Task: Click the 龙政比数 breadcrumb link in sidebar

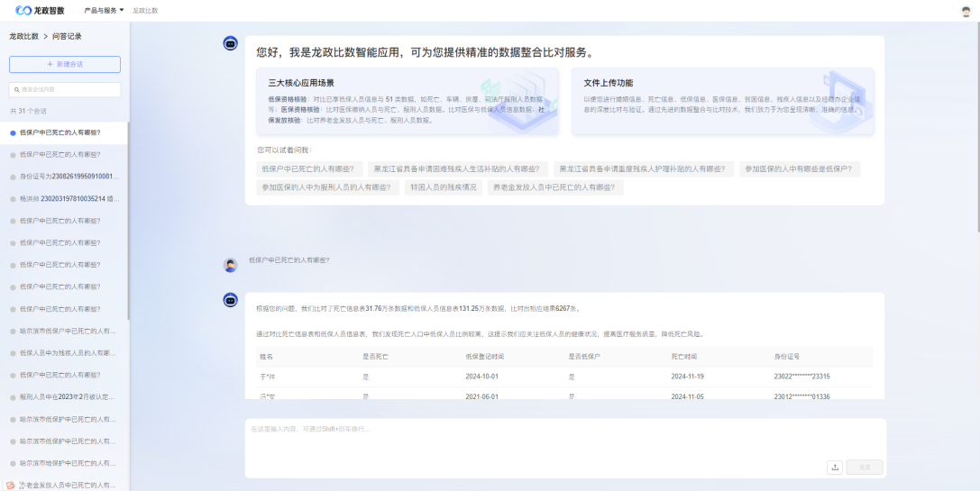Action: click(x=23, y=36)
